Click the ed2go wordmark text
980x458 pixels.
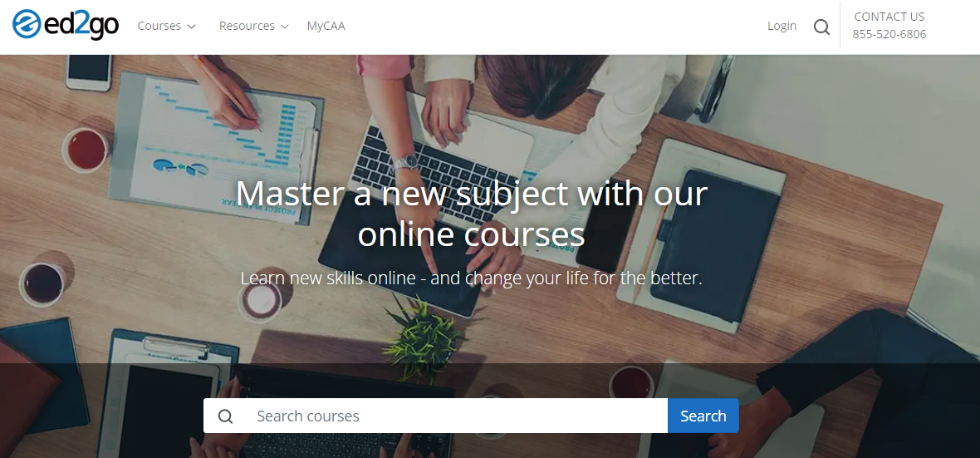[x=81, y=25]
